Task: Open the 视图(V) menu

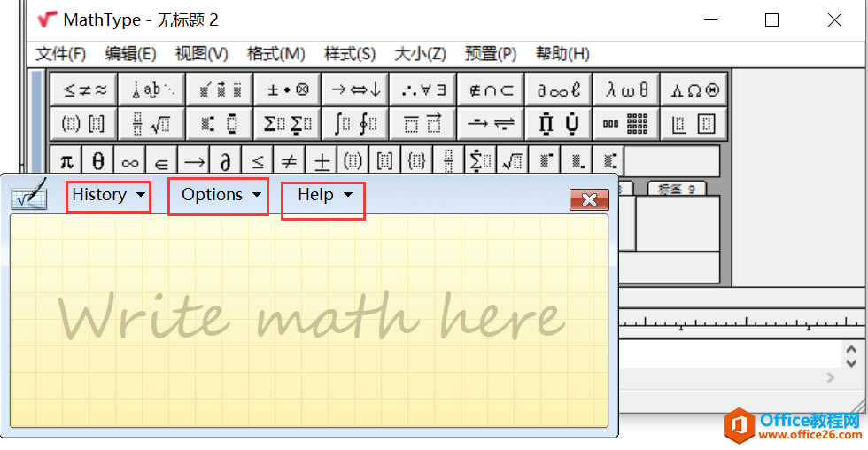Action: (202, 54)
